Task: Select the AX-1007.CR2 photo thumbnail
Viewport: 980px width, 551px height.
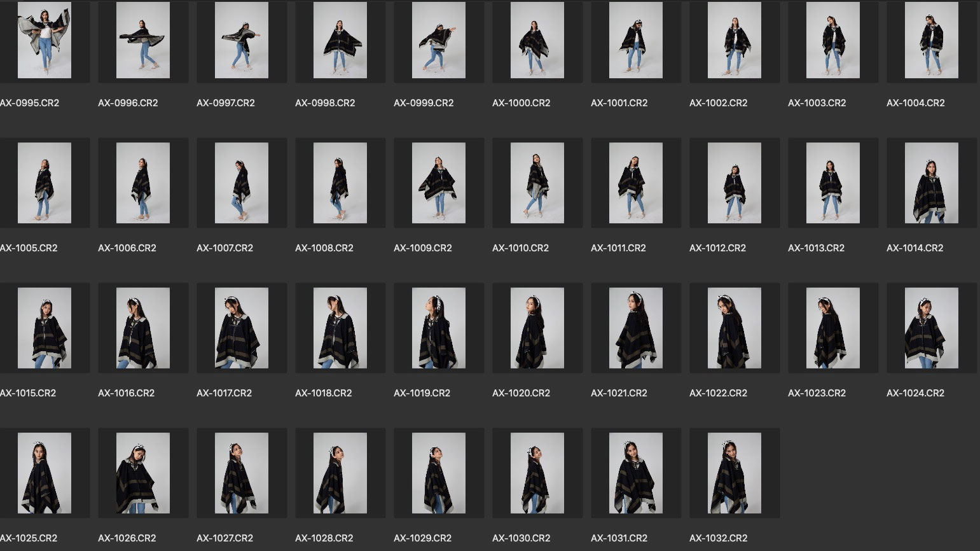Action: [x=241, y=183]
